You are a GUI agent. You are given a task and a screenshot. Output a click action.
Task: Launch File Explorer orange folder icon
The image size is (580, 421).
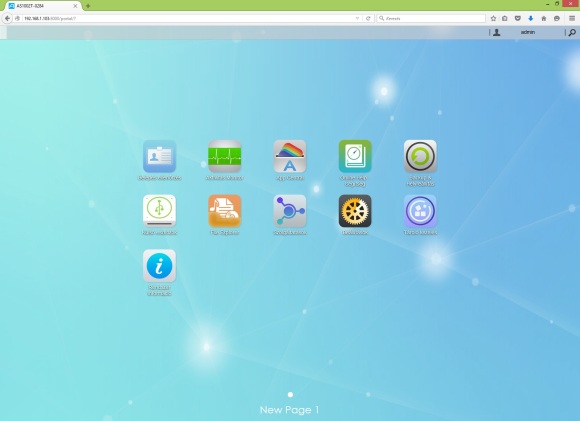coord(225,211)
